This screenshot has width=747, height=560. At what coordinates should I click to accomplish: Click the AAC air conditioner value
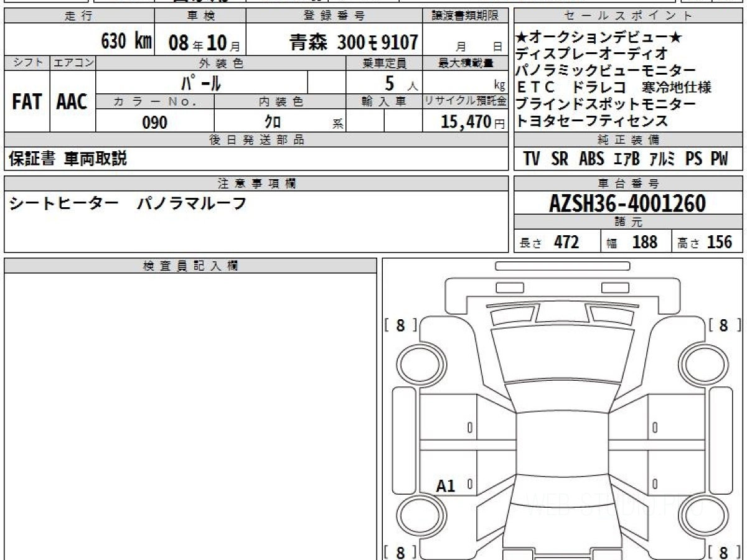[72, 102]
